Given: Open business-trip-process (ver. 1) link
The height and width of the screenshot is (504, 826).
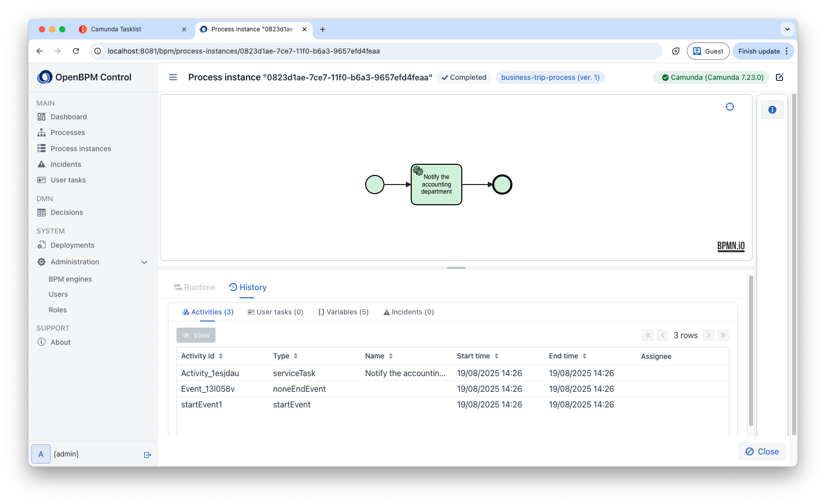Looking at the screenshot, I should click(550, 77).
